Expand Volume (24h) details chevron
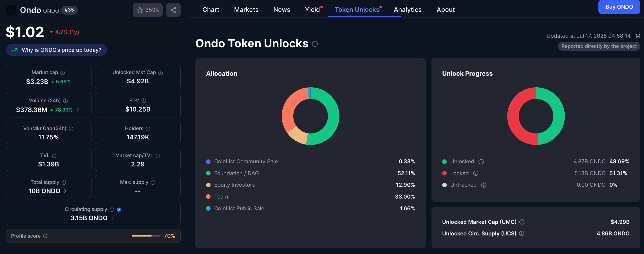Viewport: 644px width, 254px height. (78, 110)
